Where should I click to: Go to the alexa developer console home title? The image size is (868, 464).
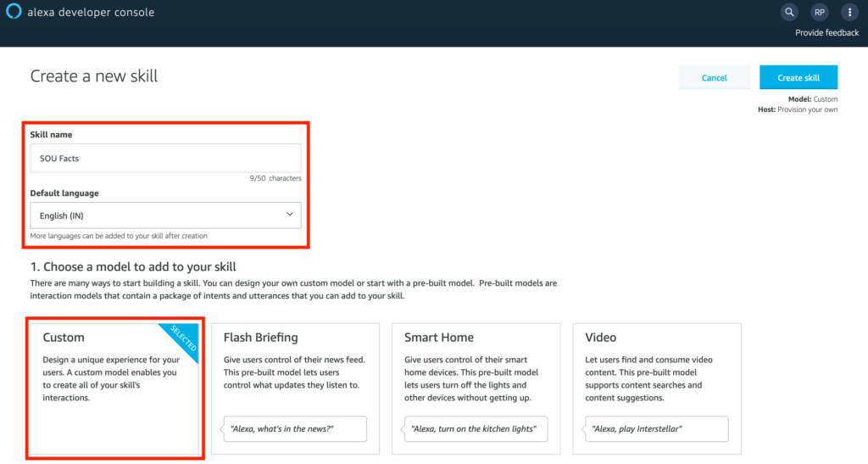pos(92,13)
